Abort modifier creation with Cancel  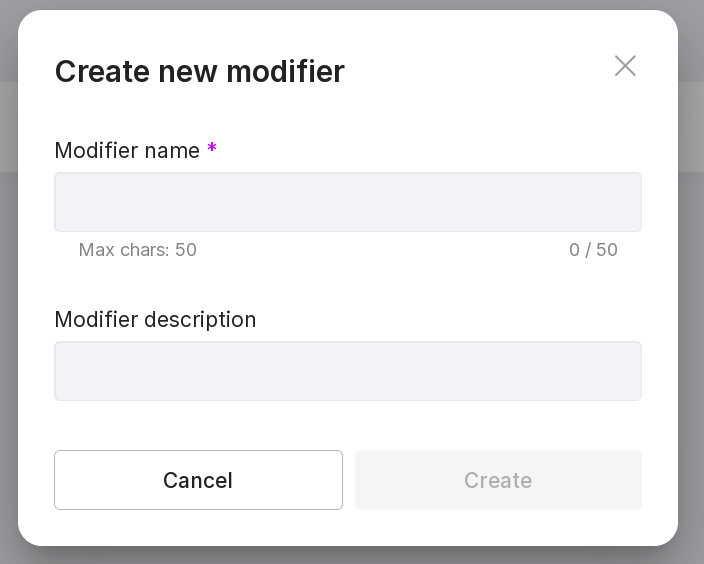pos(198,480)
